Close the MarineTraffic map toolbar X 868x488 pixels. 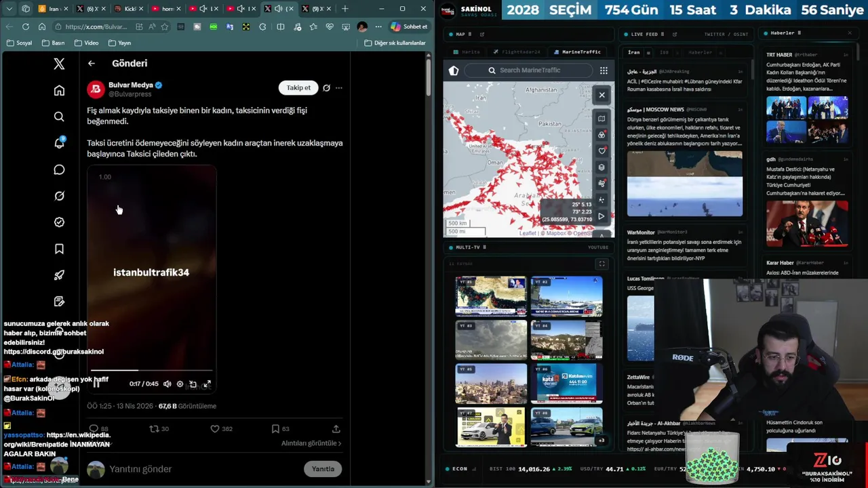click(x=601, y=95)
